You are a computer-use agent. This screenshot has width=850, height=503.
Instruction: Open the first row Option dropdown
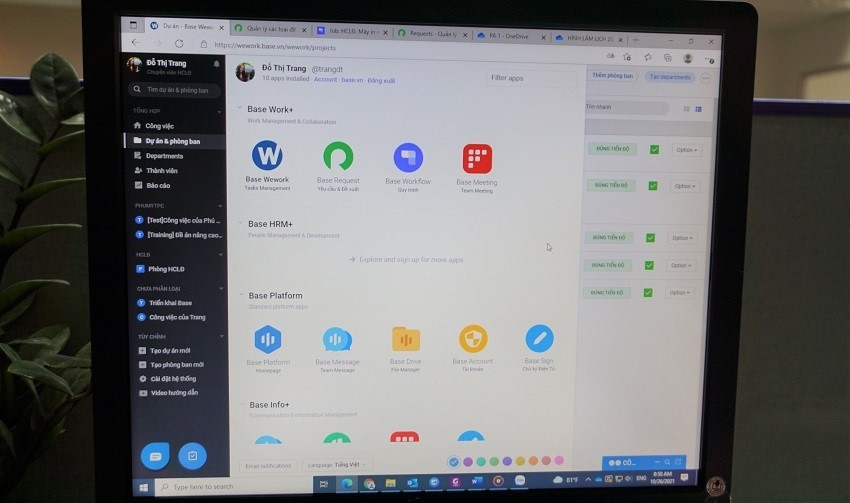(x=685, y=150)
